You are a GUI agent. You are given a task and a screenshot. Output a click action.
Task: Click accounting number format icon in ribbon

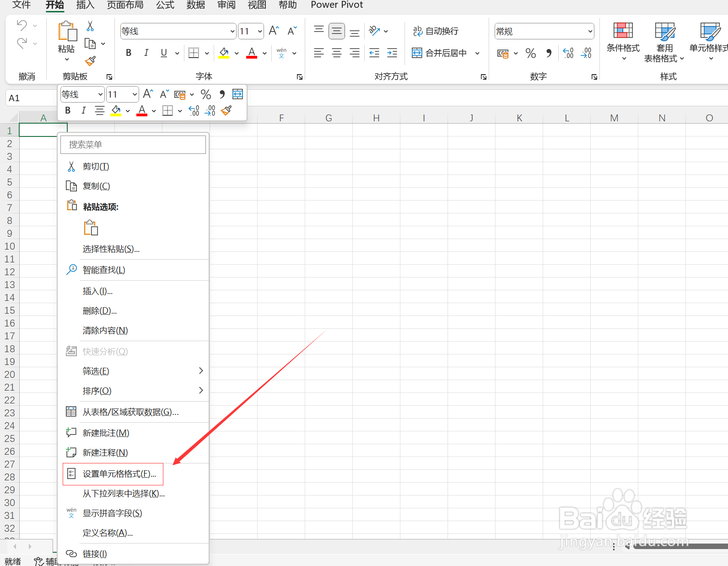[x=503, y=54]
